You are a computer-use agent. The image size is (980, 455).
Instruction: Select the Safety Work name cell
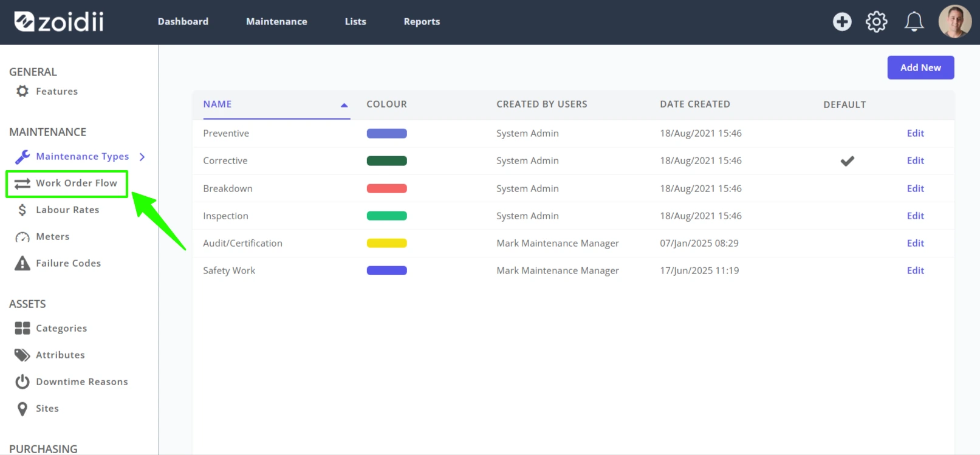[229, 270]
